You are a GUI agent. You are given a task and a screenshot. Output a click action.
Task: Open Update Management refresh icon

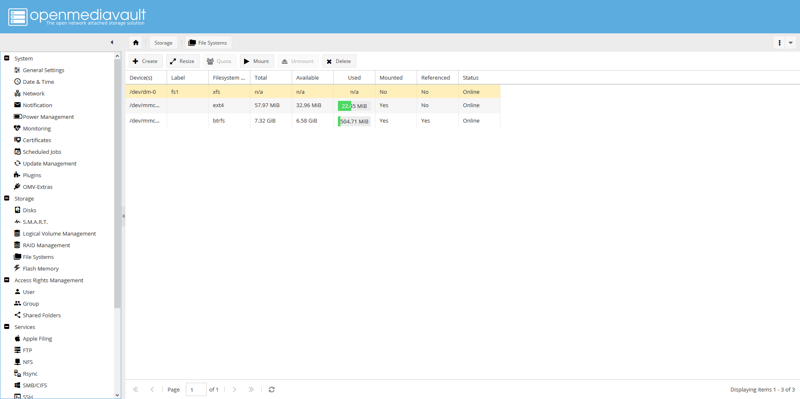coord(17,164)
